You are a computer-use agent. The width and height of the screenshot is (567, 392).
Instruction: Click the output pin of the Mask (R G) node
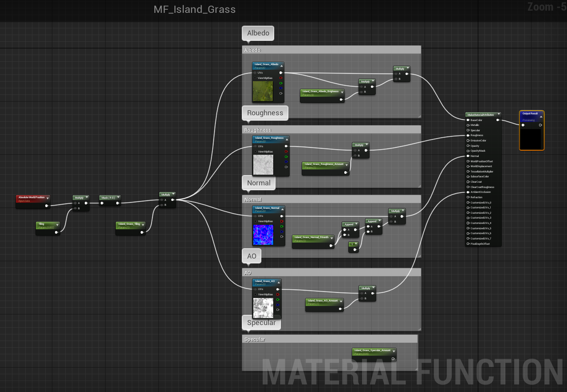click(118, 203)
